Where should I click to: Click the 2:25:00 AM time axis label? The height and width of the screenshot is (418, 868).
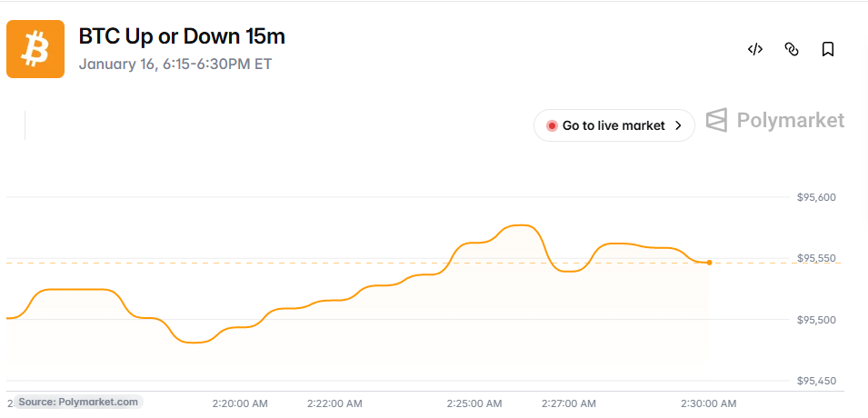pyautogui.click(x=474, y=403)
